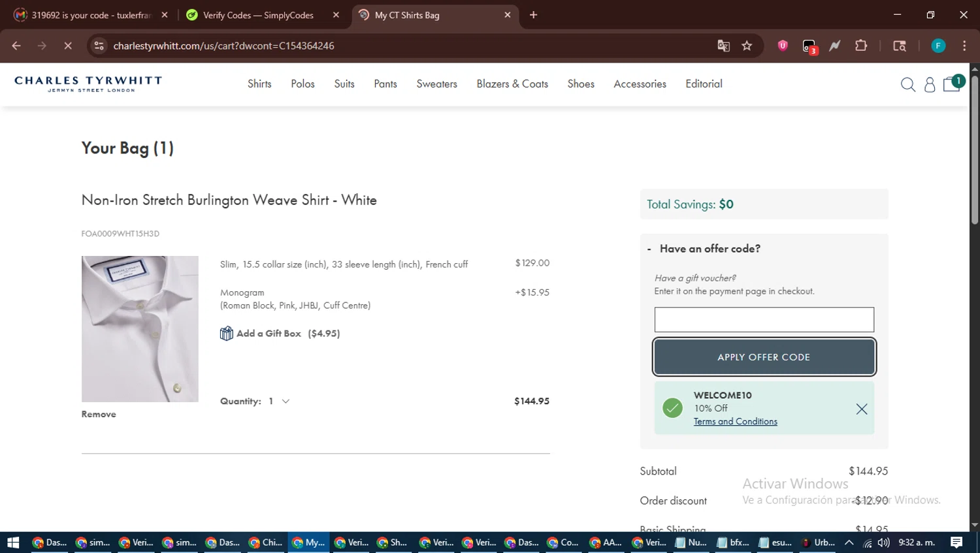Open the Windows Start menu

click(x=13, y=543)
